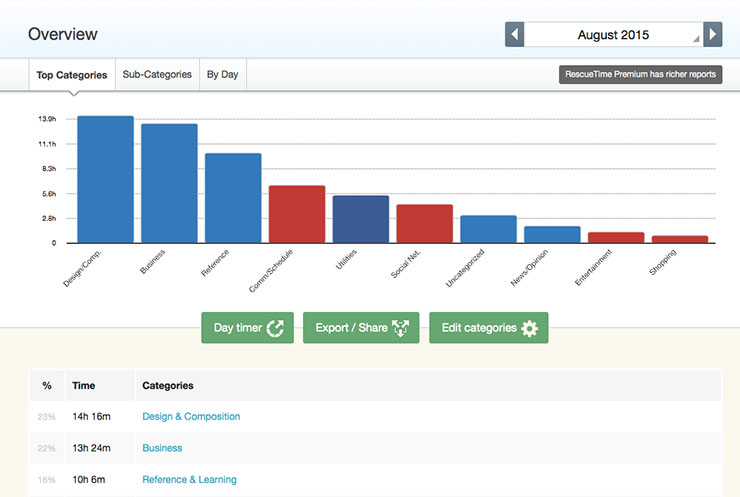Image resolution: width=740 pixels, height=497 pixels.
Task: Open the August 2015 date picker
Action: pos(613,34)
